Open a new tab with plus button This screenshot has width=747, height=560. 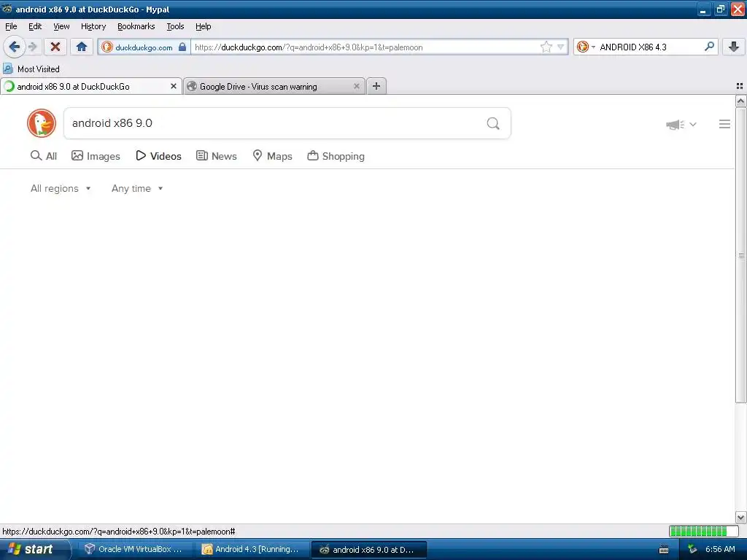376,86
